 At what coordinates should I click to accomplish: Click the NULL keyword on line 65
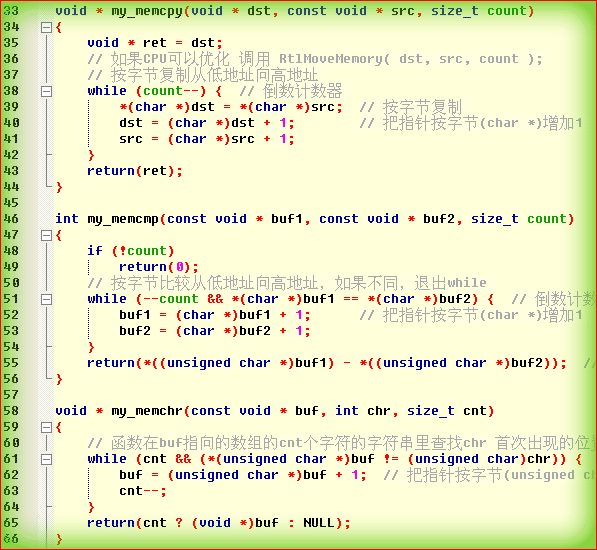click(x=319, y=523)
